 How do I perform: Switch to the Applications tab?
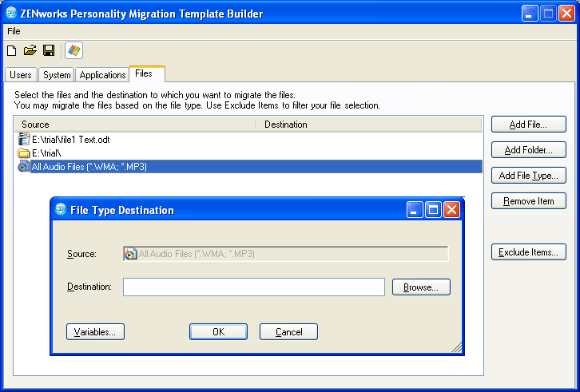[102, 75]
